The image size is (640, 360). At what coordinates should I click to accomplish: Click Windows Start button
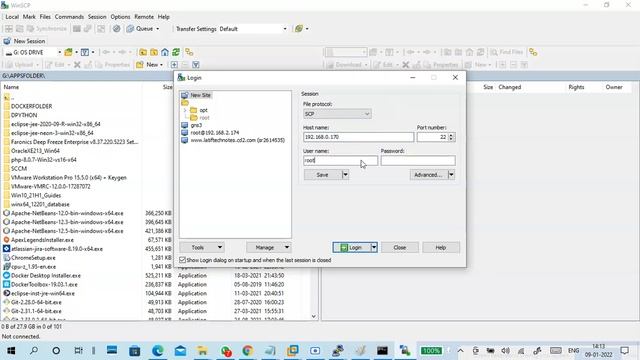point(11,351)
